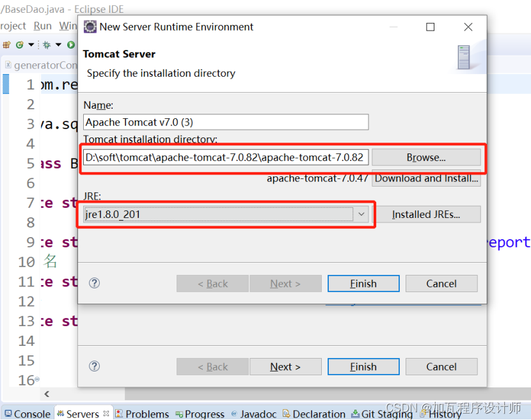Image resolution: width=531 pixels, height=420 pixels.
Task: Open the dropdown arrow beside New Java Class
Action: (x=31, y=44)
